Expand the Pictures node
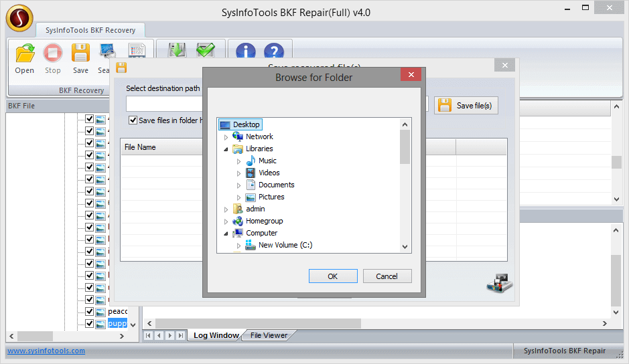629x364 pixels. pos(238,197)
